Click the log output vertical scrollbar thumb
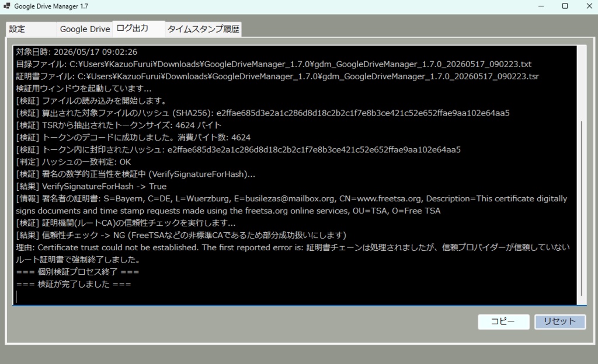Image resolution: width=598 pixels, height=364 pixels. coord(581,208)
